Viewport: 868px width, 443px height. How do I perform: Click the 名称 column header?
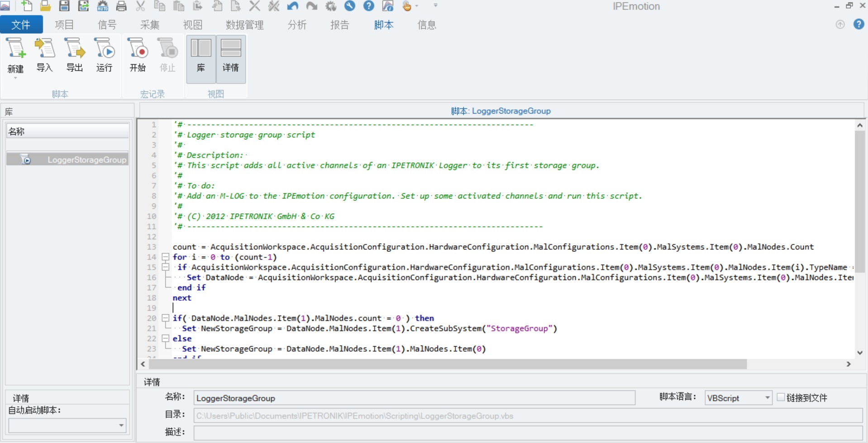pos(67,131)
